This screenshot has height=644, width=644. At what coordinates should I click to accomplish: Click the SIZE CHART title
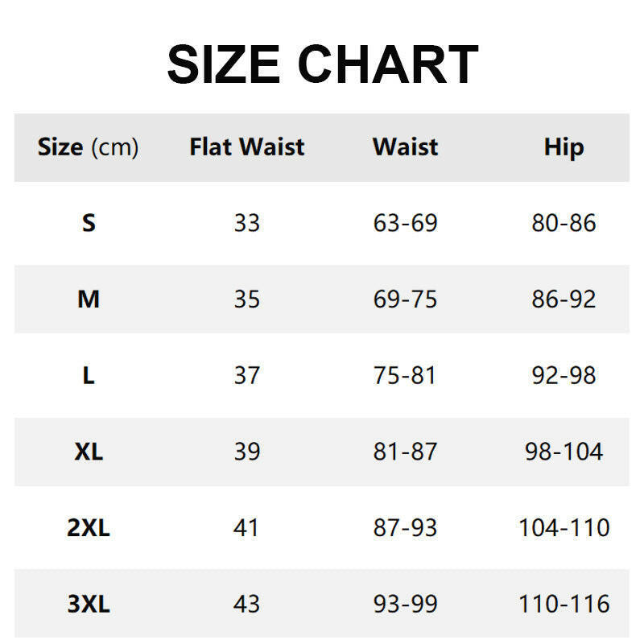coord(322,64)
